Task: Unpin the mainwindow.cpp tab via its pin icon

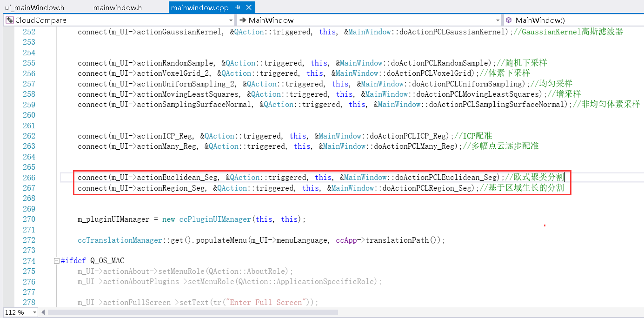Action: (238, 7)
